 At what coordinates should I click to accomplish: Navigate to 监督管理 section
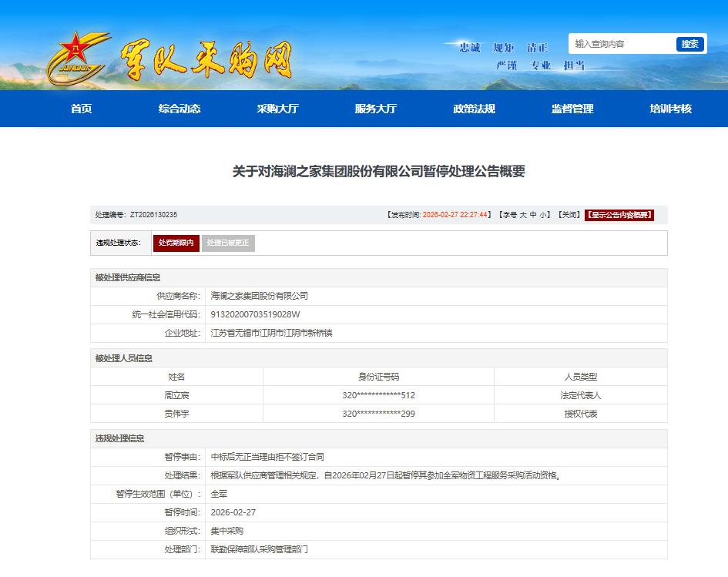pos(572,109)
